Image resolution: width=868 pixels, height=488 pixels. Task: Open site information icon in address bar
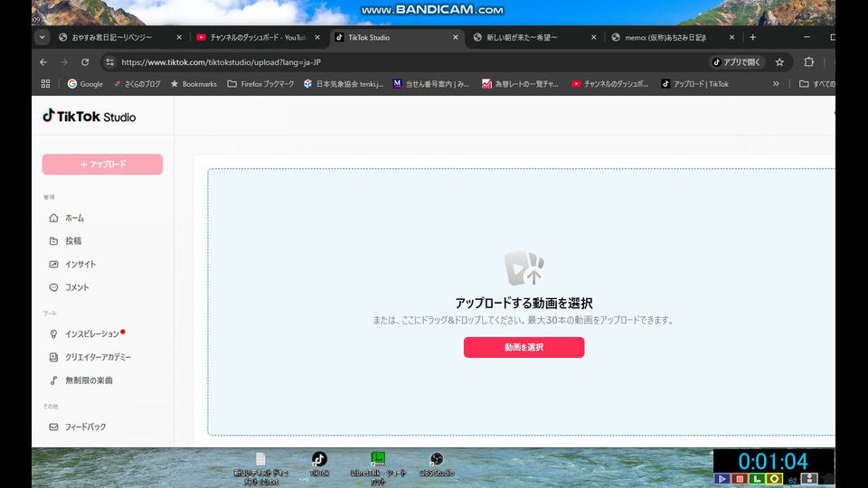click(x=109, y=62)
